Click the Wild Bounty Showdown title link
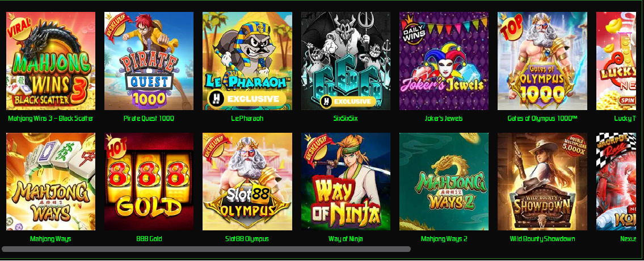 [x=542, y=239]
